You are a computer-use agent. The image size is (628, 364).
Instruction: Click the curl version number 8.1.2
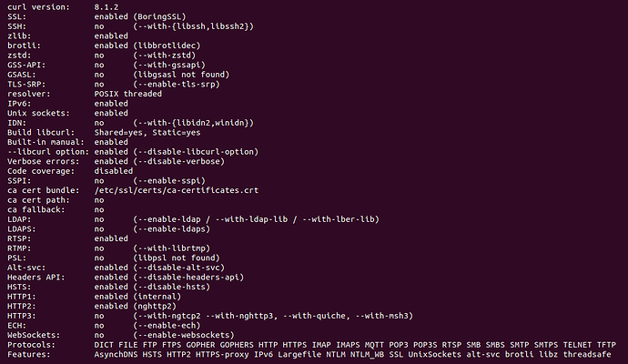pos(106,7)
